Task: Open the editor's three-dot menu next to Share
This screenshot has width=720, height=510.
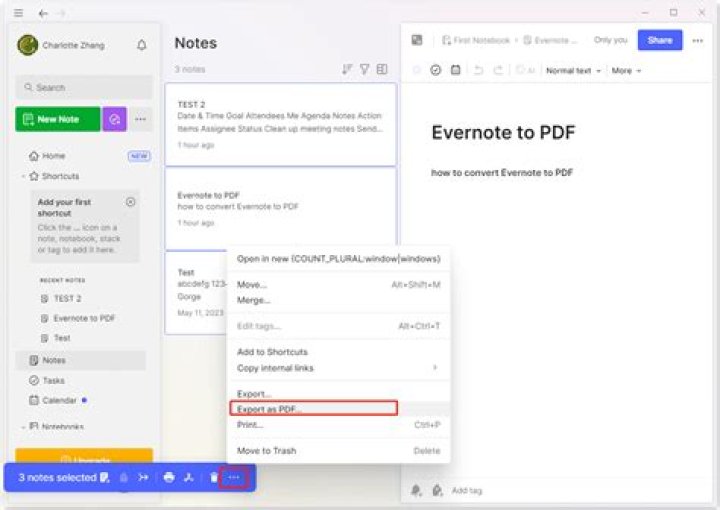Action: pos(698,40)
